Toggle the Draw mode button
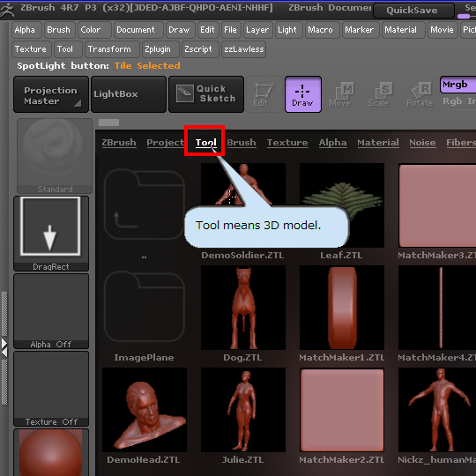 [x=303, y=94]
